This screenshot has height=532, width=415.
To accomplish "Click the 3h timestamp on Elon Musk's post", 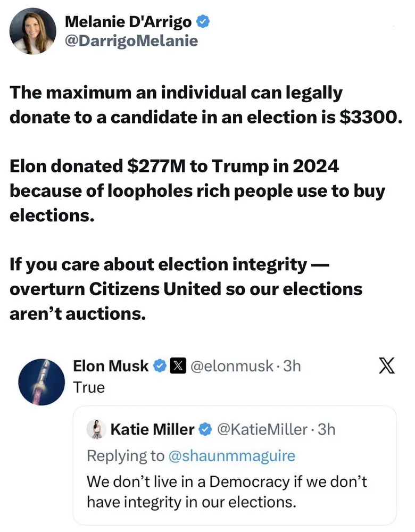I will (x=292, y=365).
